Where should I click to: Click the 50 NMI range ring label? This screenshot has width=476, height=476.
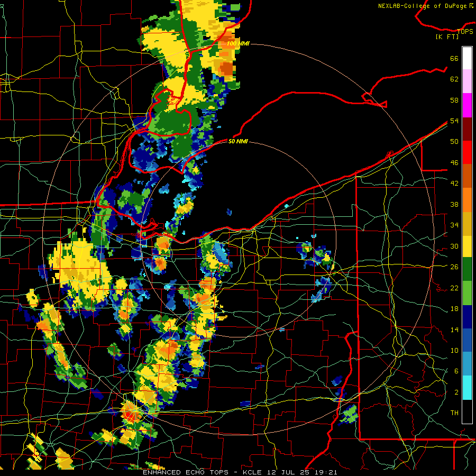click(x=238, y=141)
